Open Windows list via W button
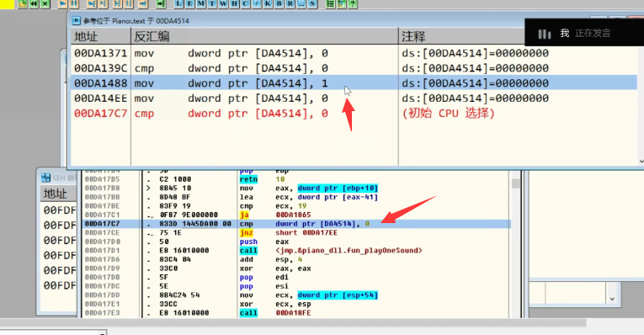The image size is (644, 335). pos(223,3)
